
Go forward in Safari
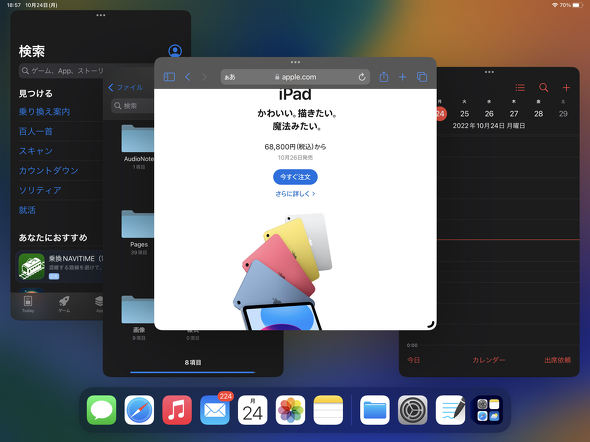pyautogui.click(x=204, y=77)
